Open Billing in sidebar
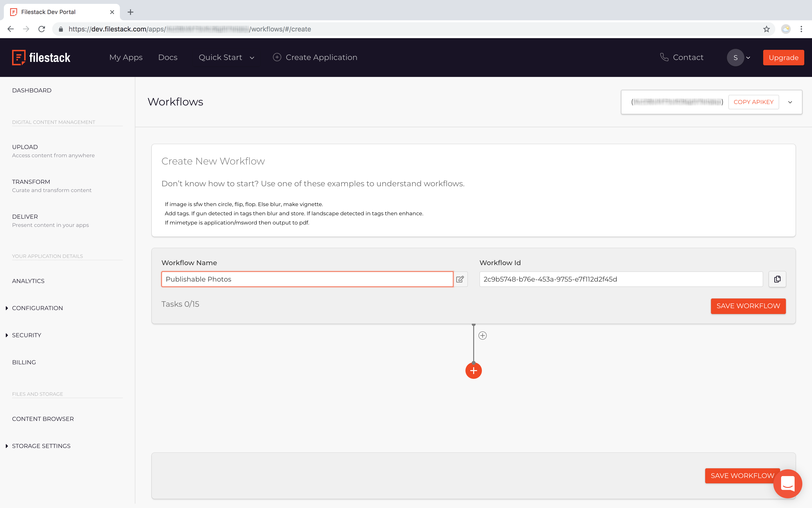 tap(24, 362)
